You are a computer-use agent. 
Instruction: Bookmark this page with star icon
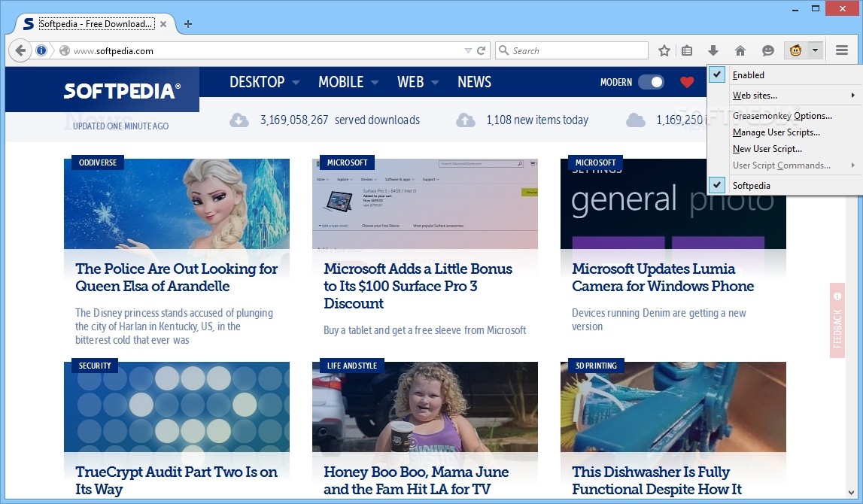pos(664,50)
